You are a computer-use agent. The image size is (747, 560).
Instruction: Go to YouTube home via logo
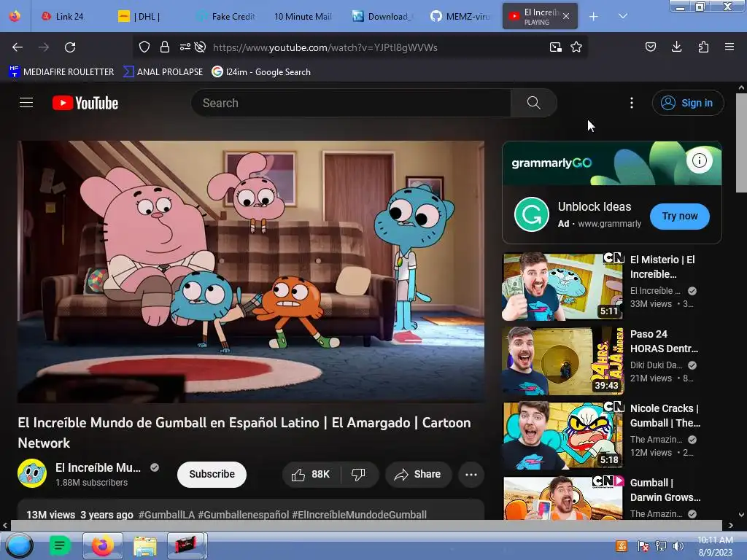pyautogui.click(x=85, y=103)
